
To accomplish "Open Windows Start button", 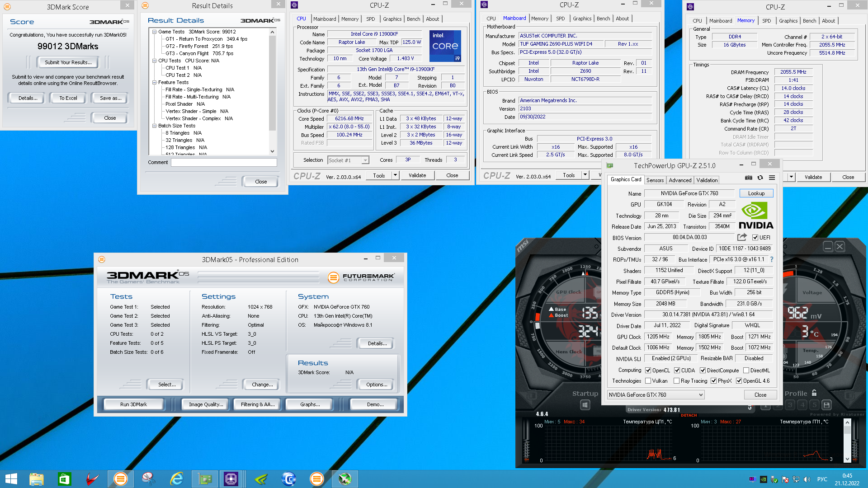I will point(11,479).
